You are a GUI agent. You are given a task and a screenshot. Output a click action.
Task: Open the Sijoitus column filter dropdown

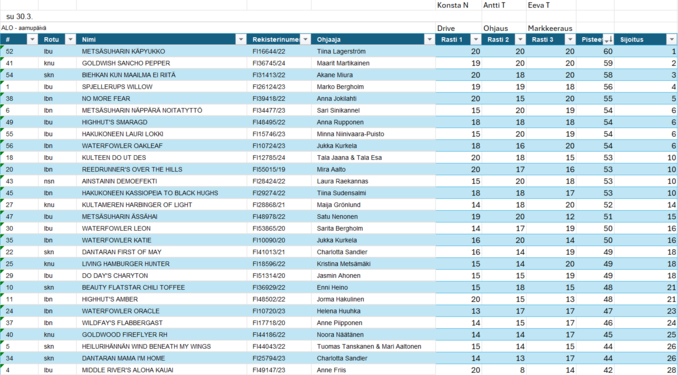tap(672, 39)
